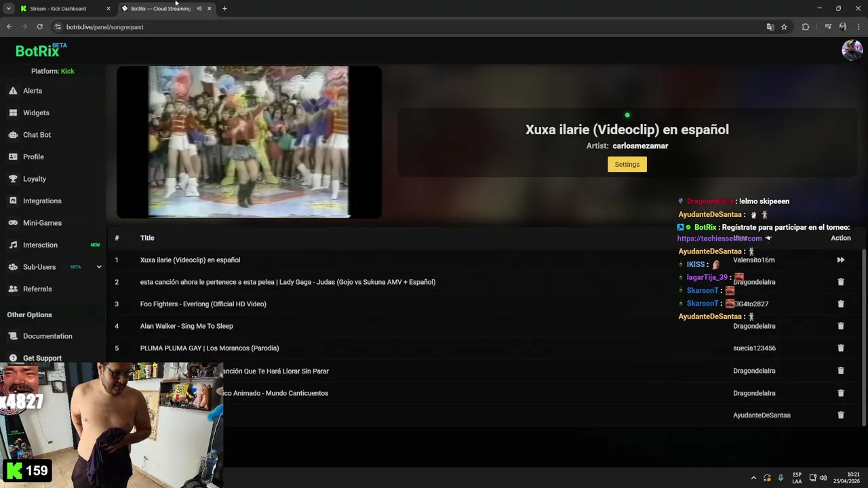Open the Alerts sidebar section
The height and width of the screenshot is (488, 868).
[33, 91]
